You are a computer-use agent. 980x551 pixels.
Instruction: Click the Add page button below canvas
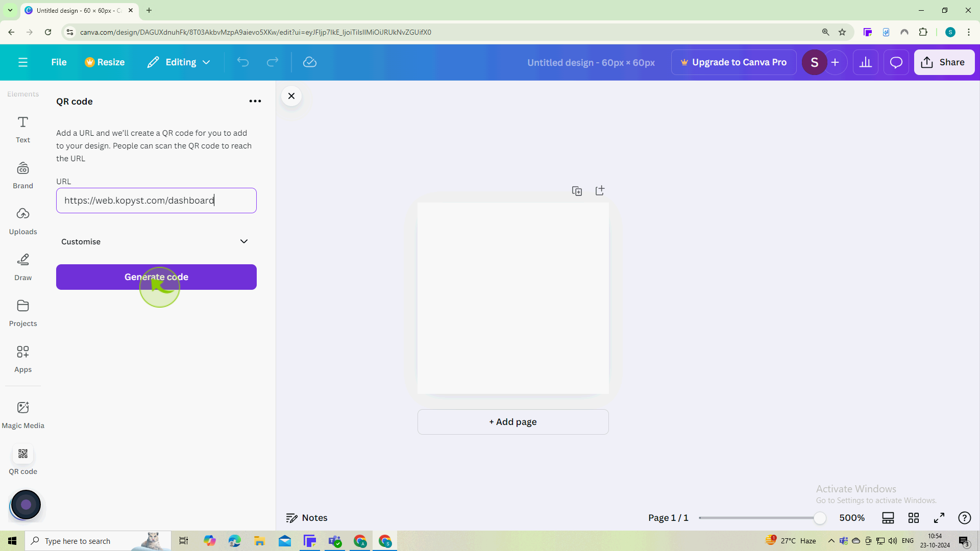point(513,422)
